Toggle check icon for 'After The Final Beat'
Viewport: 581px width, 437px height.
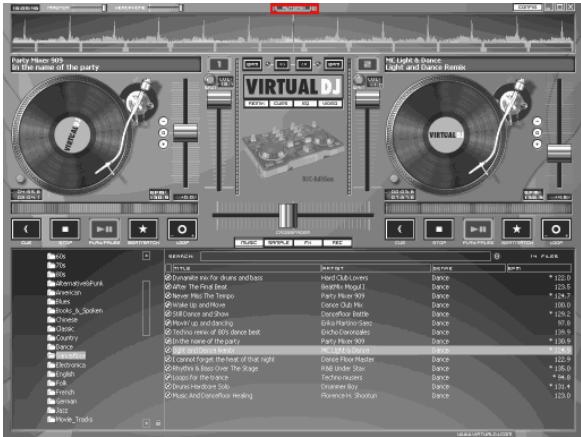point(168,287)
